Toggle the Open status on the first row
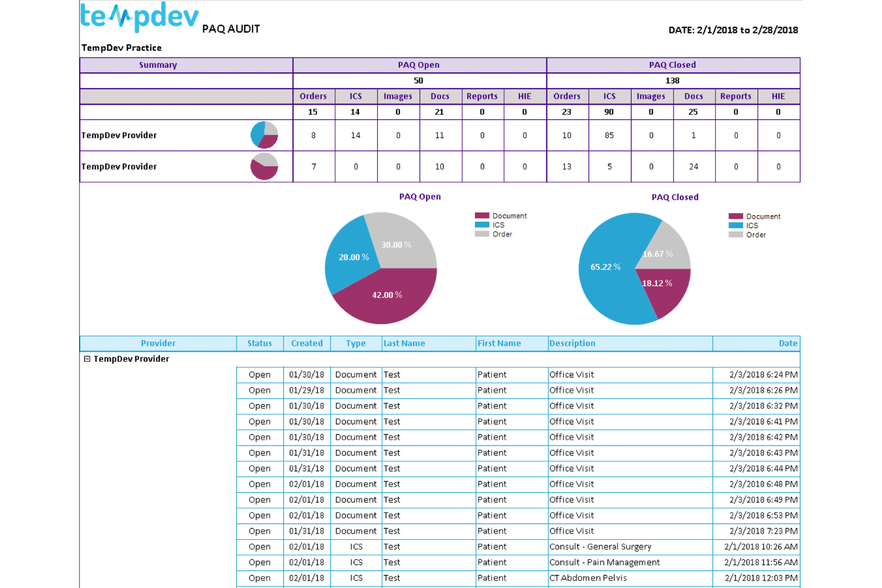Viewport: 882px width, 588px height. [259, 374]
